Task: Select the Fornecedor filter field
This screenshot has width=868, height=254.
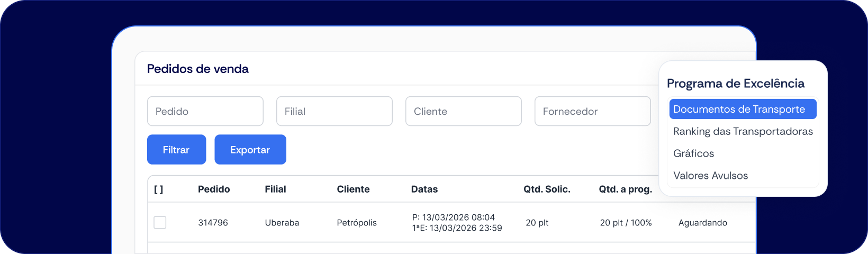Action: (x=593, y=111)
